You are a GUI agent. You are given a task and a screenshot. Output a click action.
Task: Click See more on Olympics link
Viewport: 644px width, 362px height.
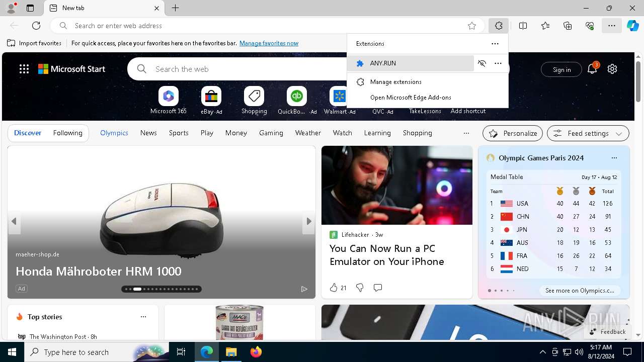(580, 291)
